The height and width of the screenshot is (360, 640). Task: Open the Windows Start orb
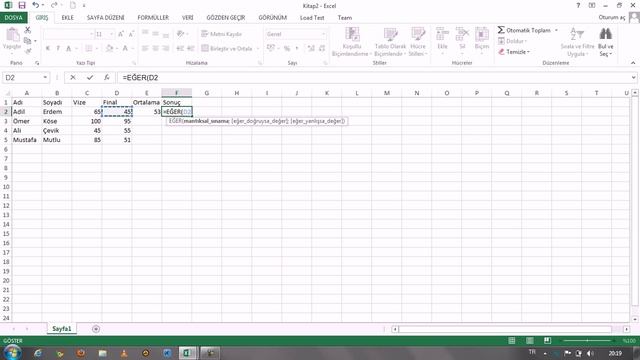(x=13, y=353)
